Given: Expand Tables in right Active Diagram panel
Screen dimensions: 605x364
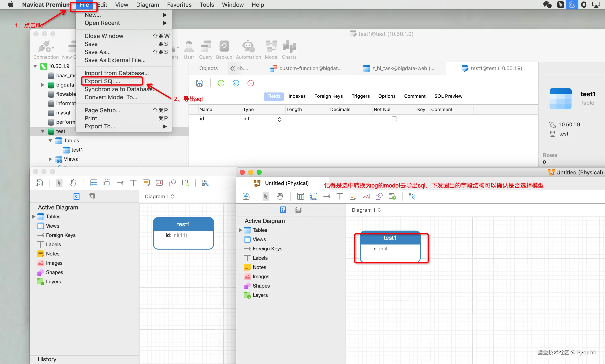Looking at the screenshot, I should [241, 230].
